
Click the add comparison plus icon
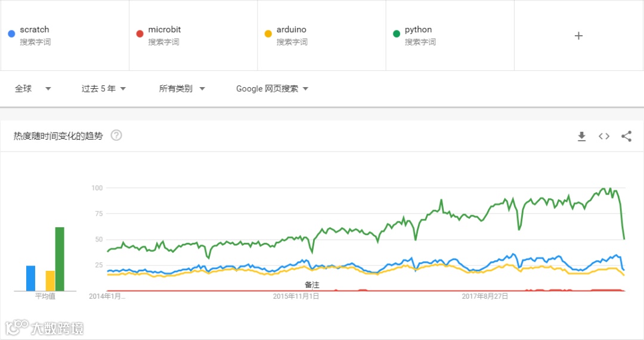[x=578, y=36]
